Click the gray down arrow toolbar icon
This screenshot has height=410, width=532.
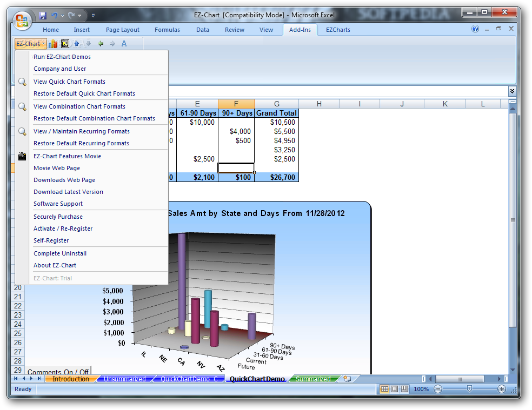89,44
